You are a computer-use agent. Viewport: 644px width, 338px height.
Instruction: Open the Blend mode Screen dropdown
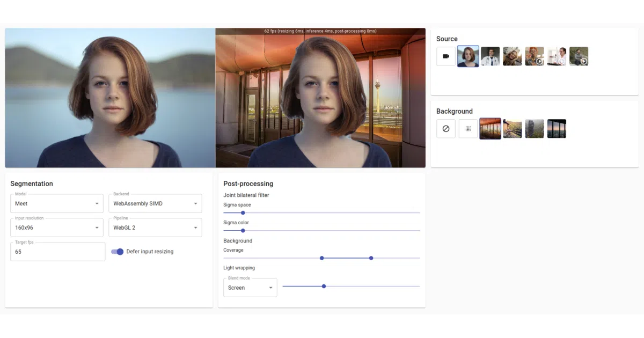pyautogui.click(x=250, y=288)
